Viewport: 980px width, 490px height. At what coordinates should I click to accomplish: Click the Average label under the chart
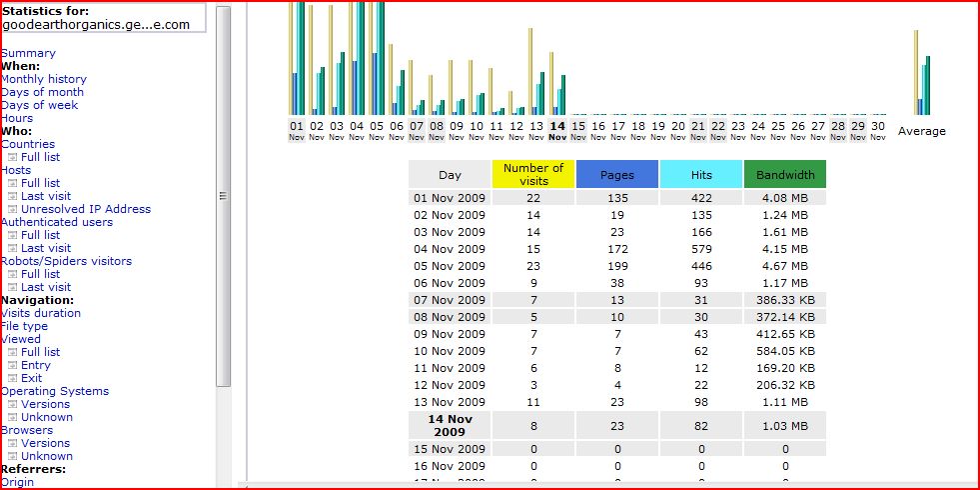(x=922, y=131)
